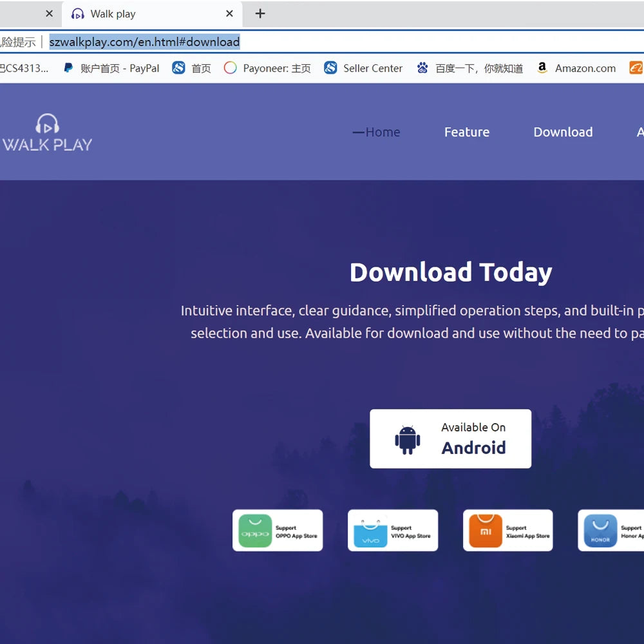Image resolution: width=644 pixels, height=644 pixels.
Task: Open the 首页 bookmark
Action: (192, 68)
